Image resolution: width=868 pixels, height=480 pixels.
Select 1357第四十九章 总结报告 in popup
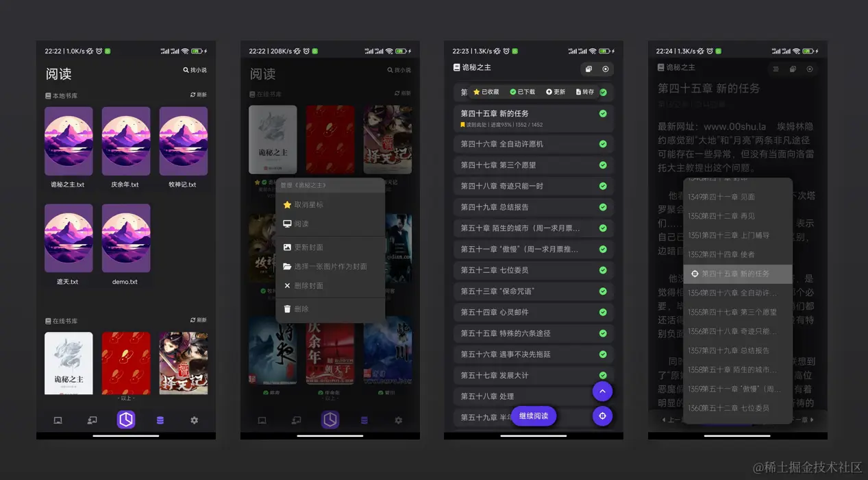(738, 350)
